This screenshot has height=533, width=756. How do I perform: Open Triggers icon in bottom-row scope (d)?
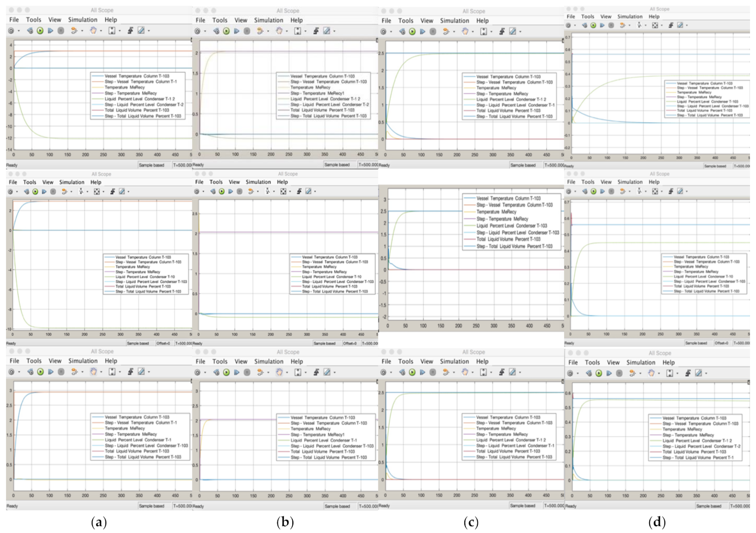tap(687, 373)
